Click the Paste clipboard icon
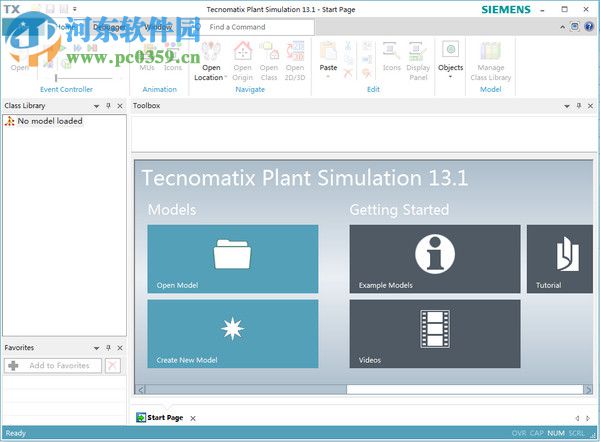Screen dimensions: 600x442 point(328,51)
